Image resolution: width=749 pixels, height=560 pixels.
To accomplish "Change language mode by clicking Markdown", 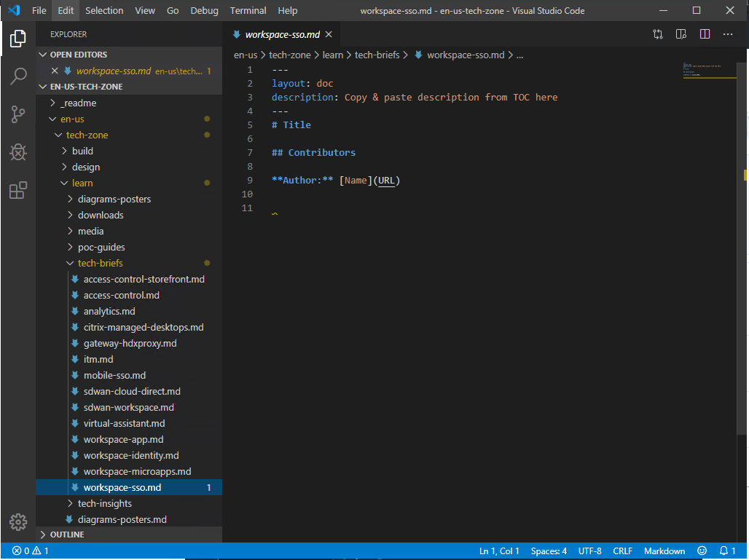I will pos(664,551).
